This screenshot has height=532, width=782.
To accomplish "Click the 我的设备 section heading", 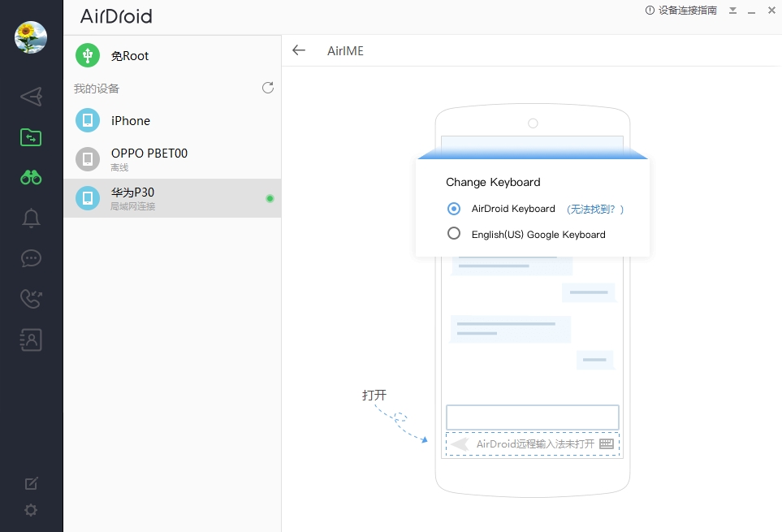I will [97, 89].
